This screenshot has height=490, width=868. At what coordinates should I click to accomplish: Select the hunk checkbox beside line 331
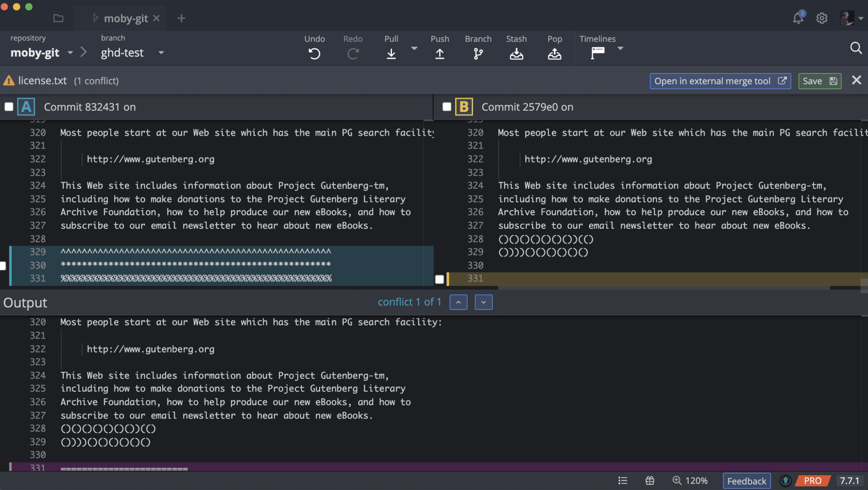[440, 279]
